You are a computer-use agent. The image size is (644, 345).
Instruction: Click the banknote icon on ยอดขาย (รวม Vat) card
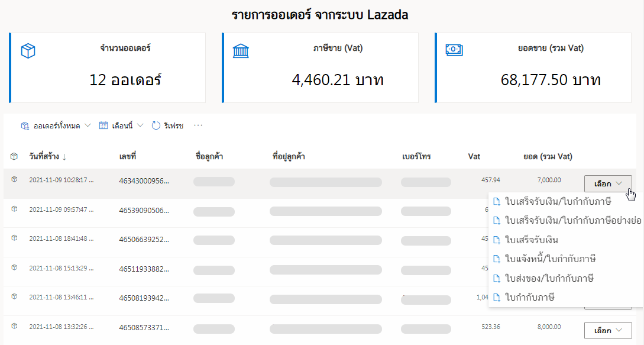pyautogui.click(x=453, y=51)
